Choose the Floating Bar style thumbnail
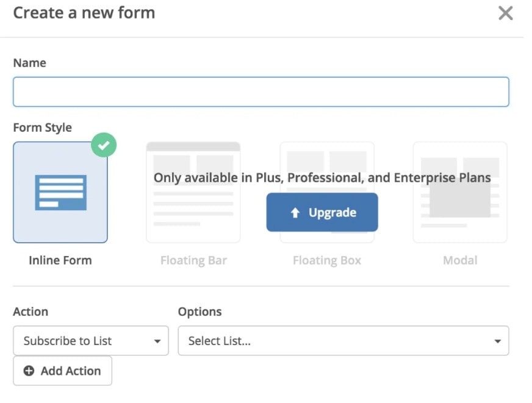532x403 pixels. pyautogui.click(x=193, y=192)
